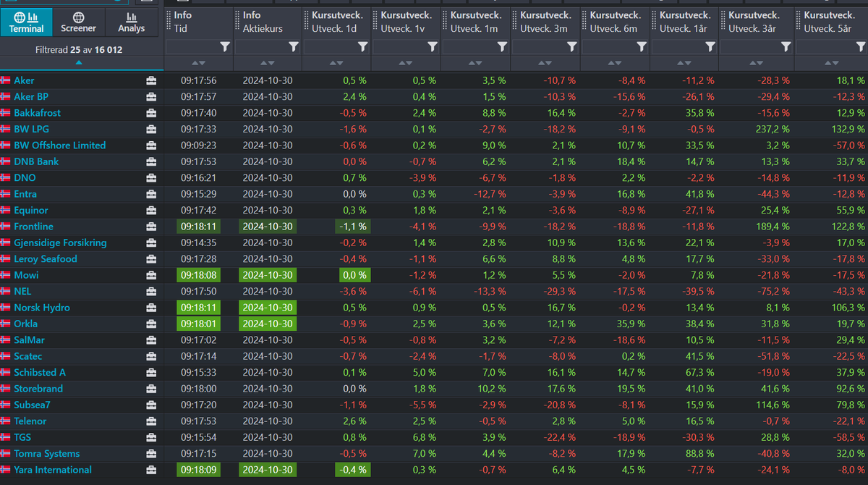Open the filter on the Utveck. 1m column
868x485 pixels.
click(502, 46)
